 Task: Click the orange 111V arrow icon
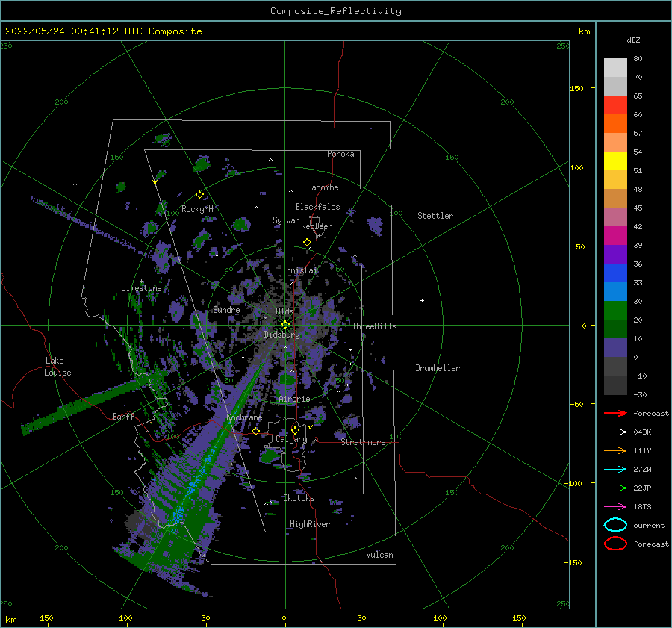[x=615, y=450]
